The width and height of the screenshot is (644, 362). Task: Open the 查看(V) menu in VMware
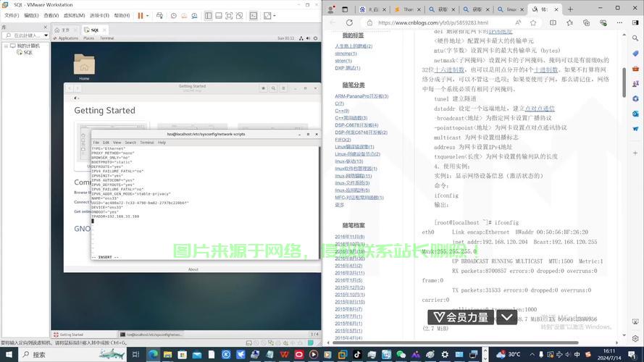(51, 16)
